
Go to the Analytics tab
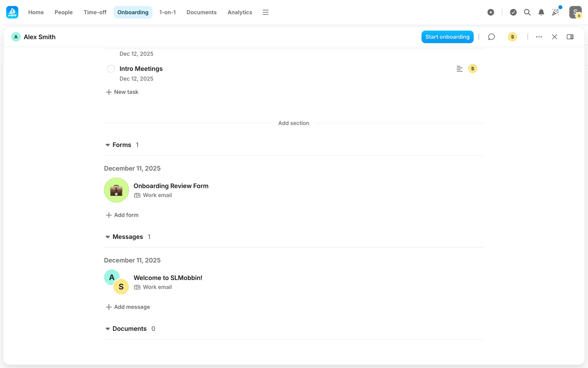(x=239, y=12)
